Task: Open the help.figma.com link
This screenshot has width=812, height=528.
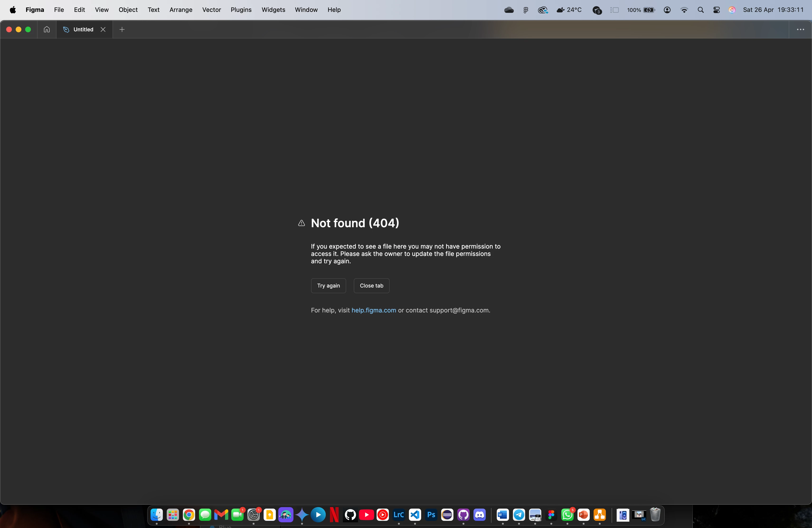Action: pos(373,310)
